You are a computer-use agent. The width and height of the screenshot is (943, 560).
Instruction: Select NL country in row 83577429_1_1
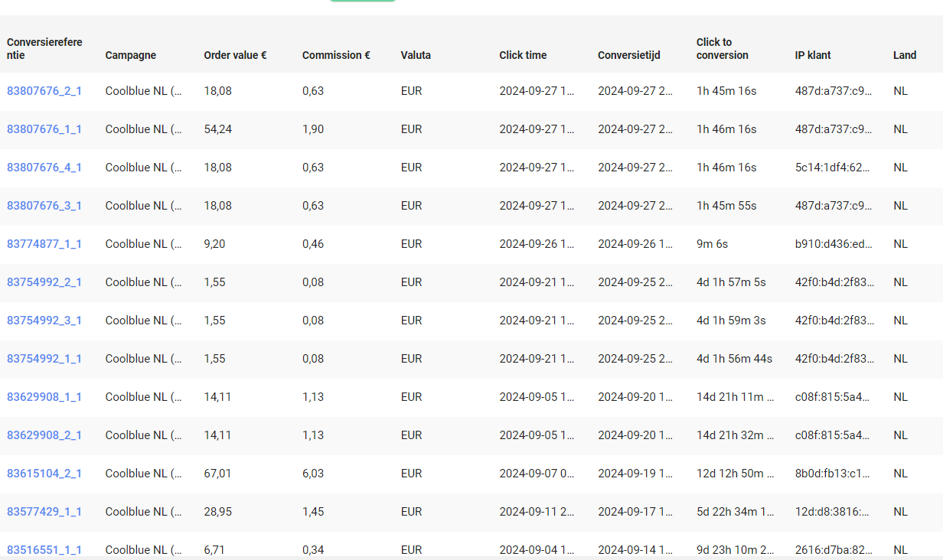pos(900,512)
